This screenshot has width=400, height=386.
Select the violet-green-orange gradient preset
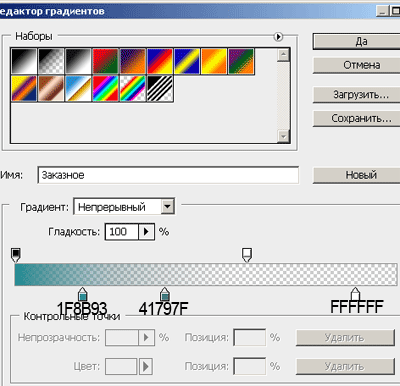[x=241, y=61]
